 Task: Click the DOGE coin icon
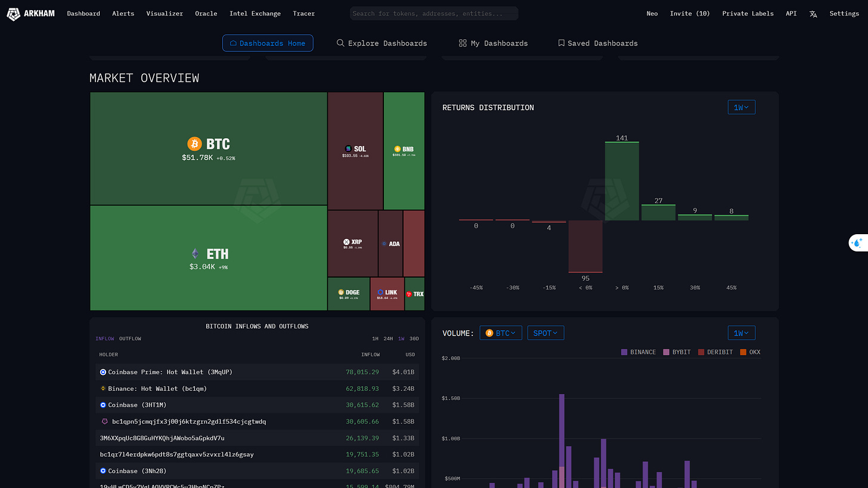coord(341,293)
